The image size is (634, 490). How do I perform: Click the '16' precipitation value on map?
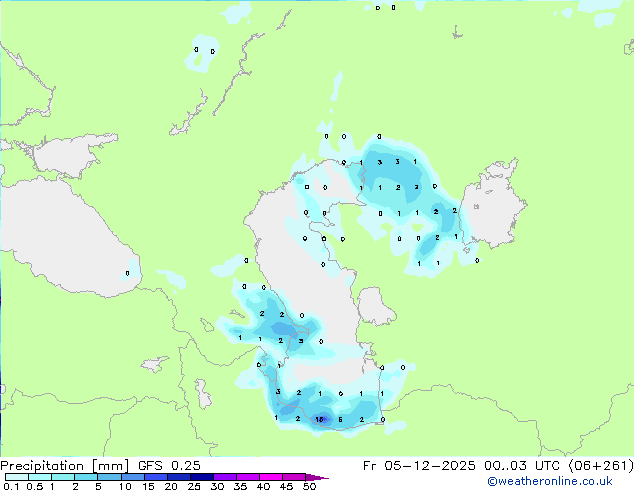(x=319, y=419)
